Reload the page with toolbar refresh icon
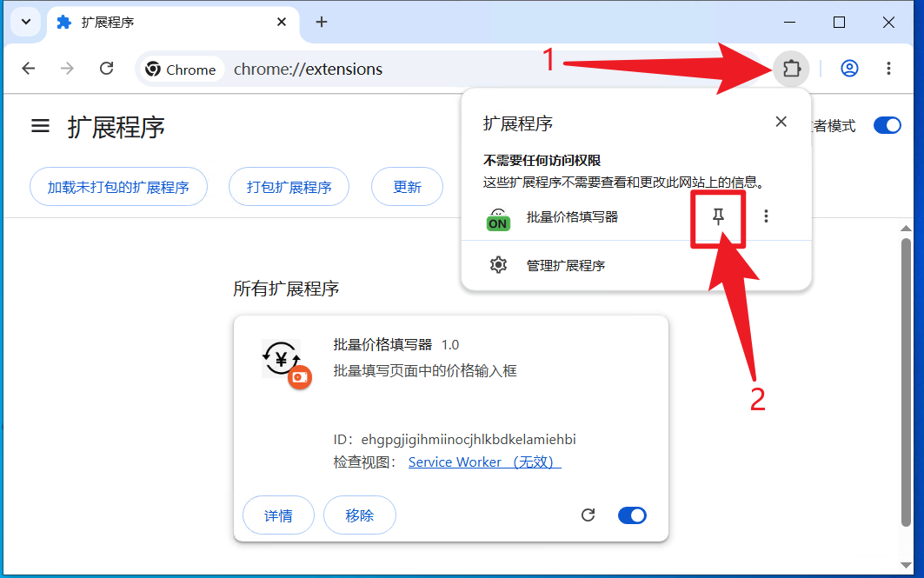The width and height of the screenshot is (924, 578). [107, 69]
